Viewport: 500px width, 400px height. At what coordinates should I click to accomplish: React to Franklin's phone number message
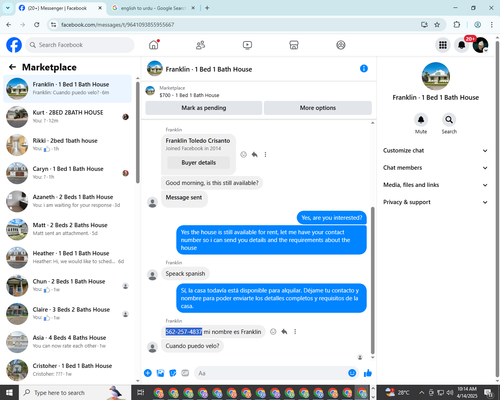273,332
